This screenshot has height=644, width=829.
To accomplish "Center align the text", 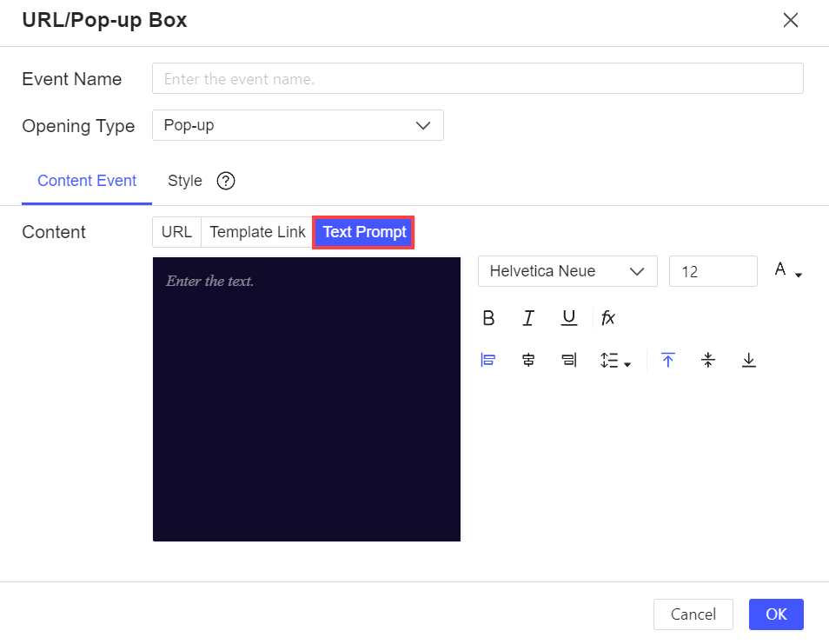I will click(528, 360).
